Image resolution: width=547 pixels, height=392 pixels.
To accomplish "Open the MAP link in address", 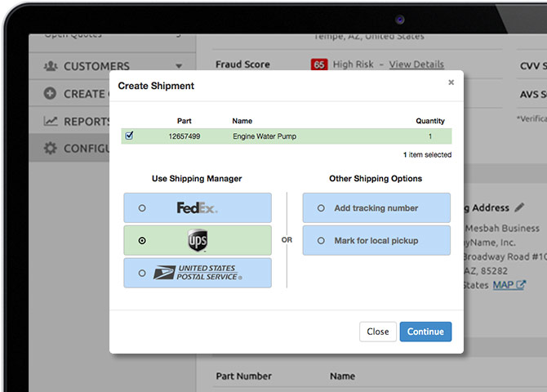I will tap(503, 285).
